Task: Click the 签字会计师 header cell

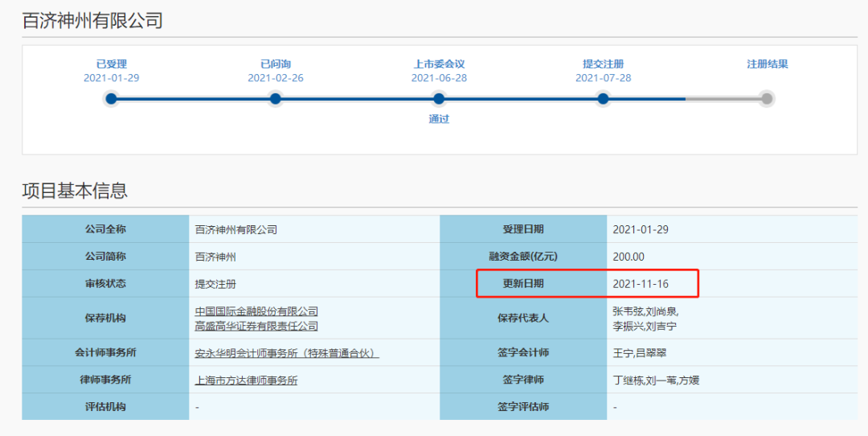Action: click(523, 353)
